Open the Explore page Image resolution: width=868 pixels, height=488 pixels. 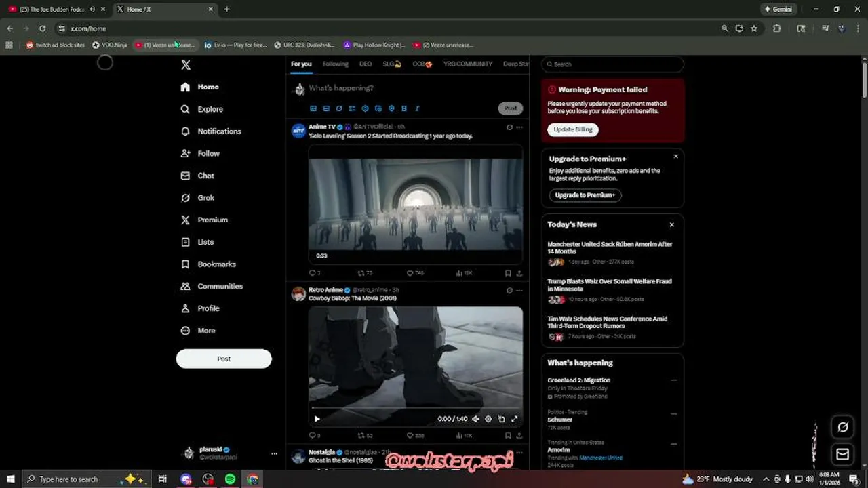point(202,109)
